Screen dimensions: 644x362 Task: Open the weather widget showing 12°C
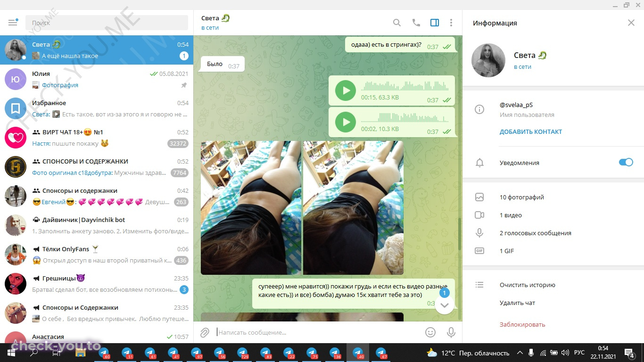[468, 353]
